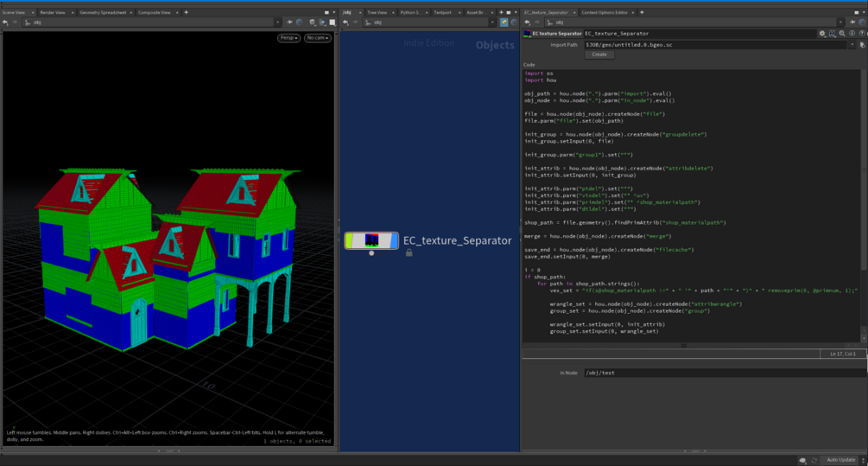This screenshot has width=868, height=466.
Task: Close the Context Options Editor tab
Action: 634,12
